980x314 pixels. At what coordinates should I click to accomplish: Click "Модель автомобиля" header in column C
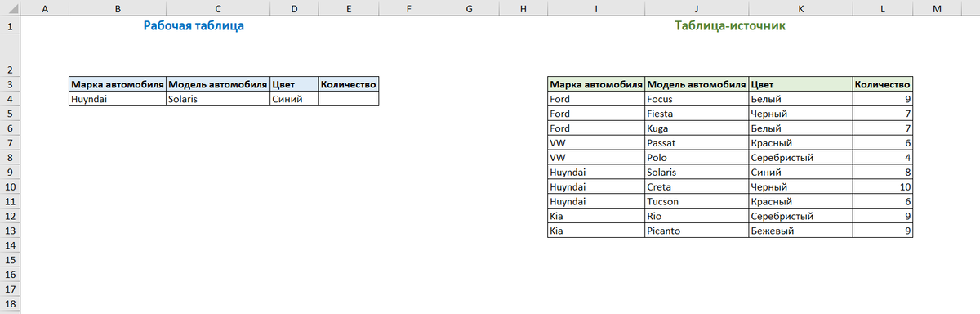tap(217, 84)
